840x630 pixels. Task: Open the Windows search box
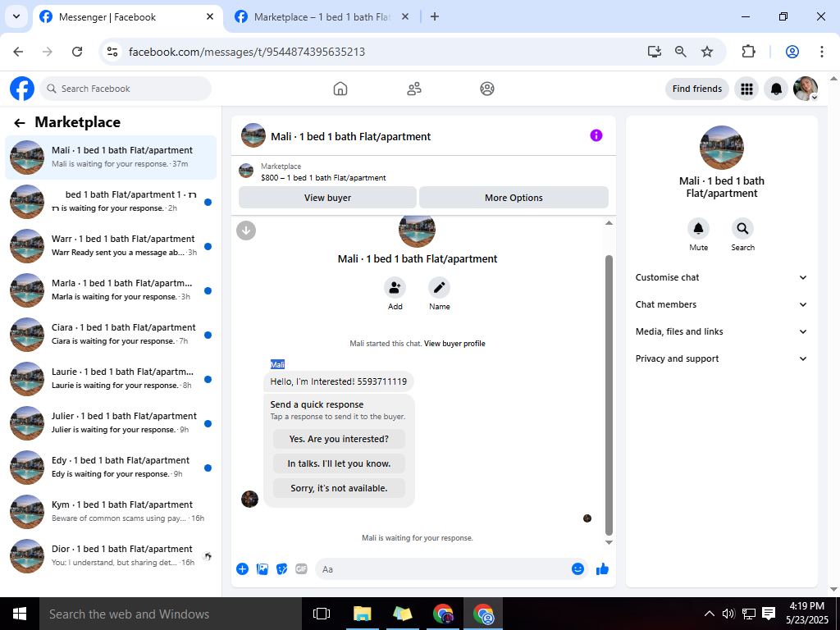(171, 614)
